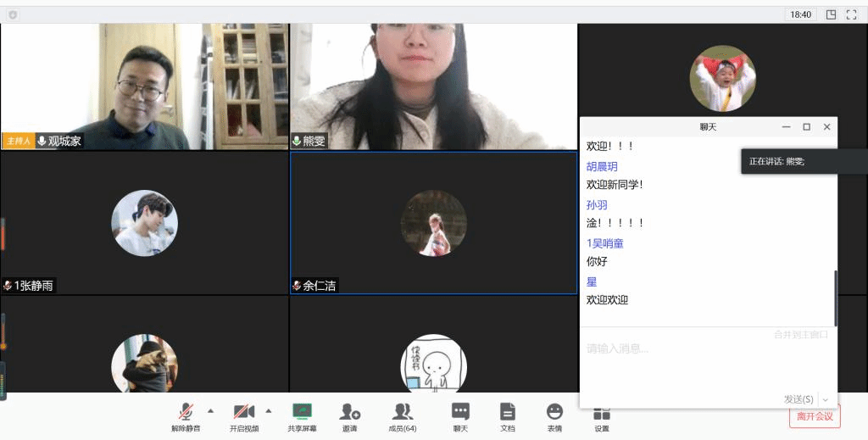The width and height of the screenshot is (868, 440).
Task: Click 合并到主窗口 to merge chat window
Action: pyautogui.click(x=800, y=335)
